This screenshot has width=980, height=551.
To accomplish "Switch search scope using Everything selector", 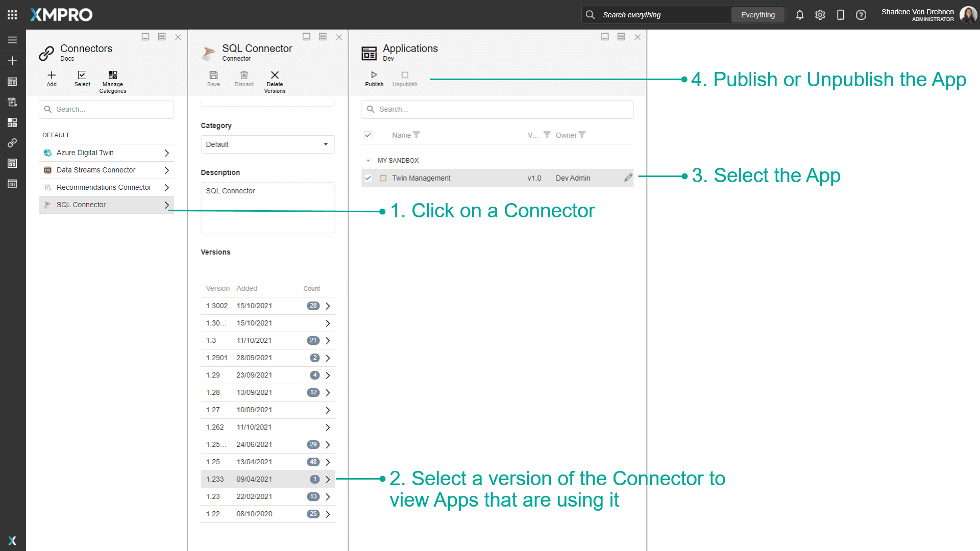I will tap(757, 15).
